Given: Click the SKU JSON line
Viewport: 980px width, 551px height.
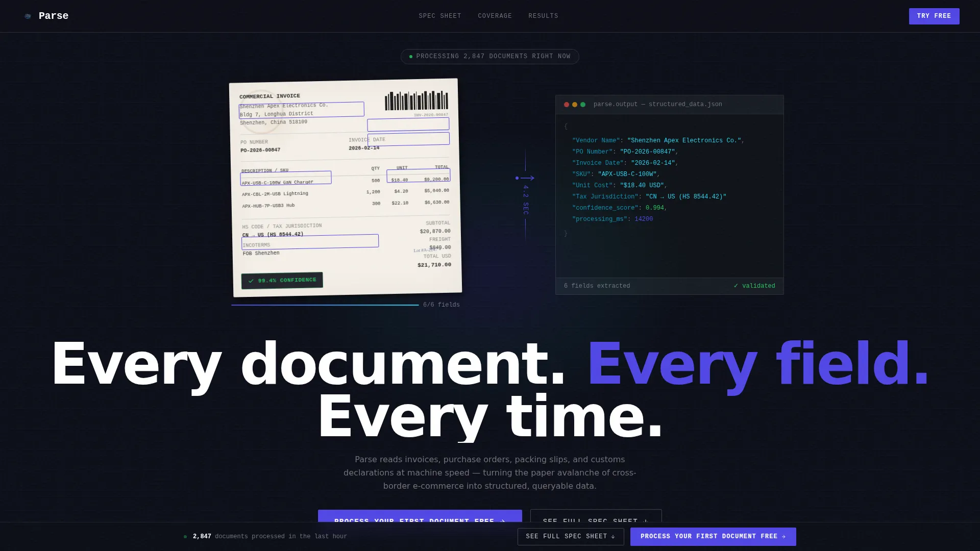Looking at the screenshot, I should [616, 174].
